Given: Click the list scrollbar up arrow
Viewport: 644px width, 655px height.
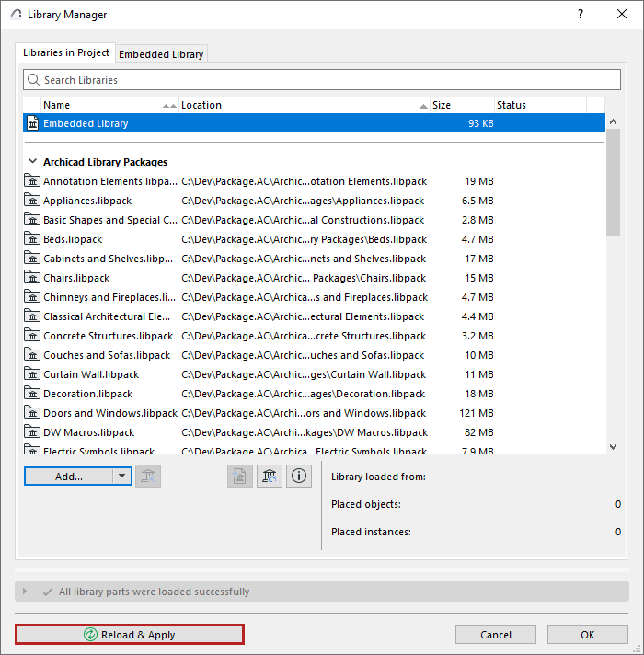Looking at the screenshot, I should [x=613, y=121].
